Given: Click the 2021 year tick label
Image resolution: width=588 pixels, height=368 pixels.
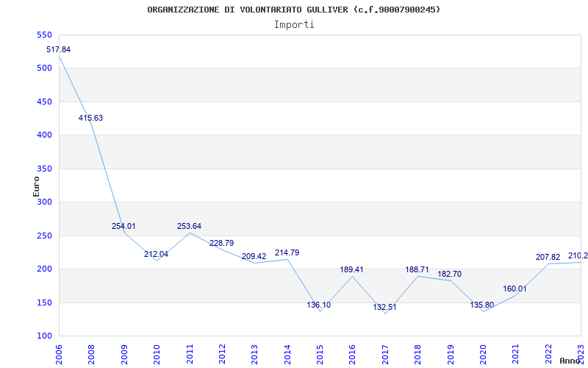Looking at the screenshot, I should (x=516, y=355).
